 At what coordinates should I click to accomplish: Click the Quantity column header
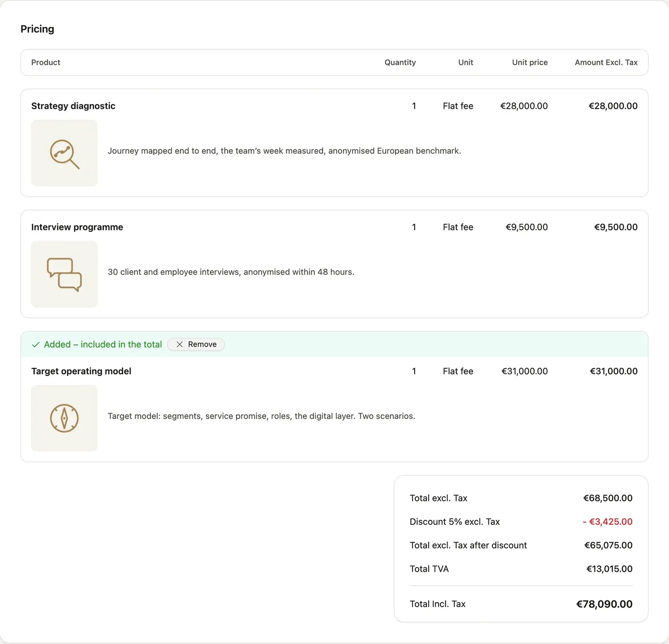pos(400,62)
